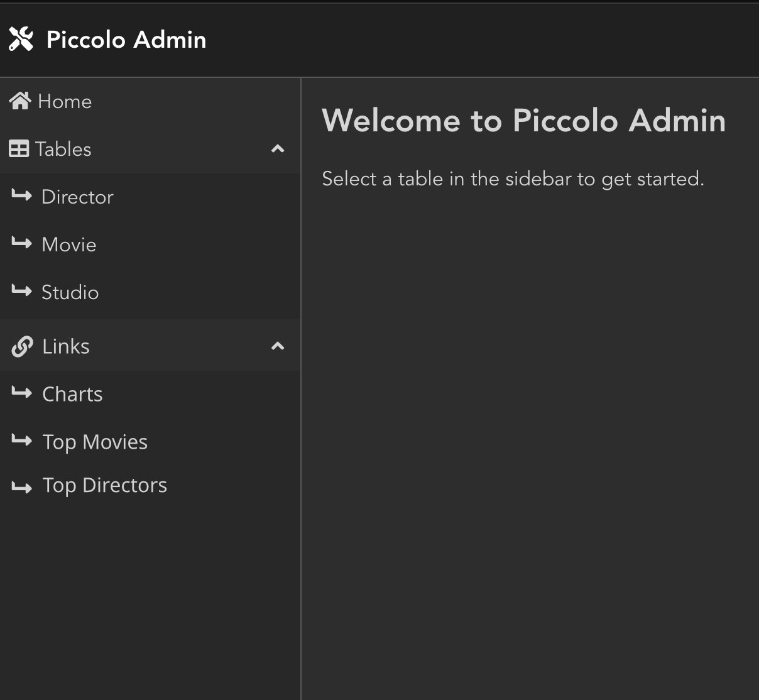759x700 pixels.
Task: Click the Tables grid icon
Action: [19, 149]
